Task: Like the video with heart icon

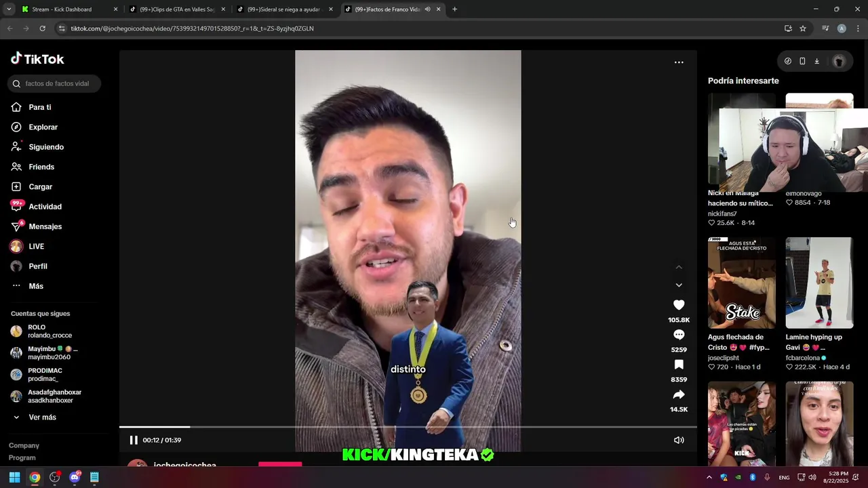Action: (679, 305)
